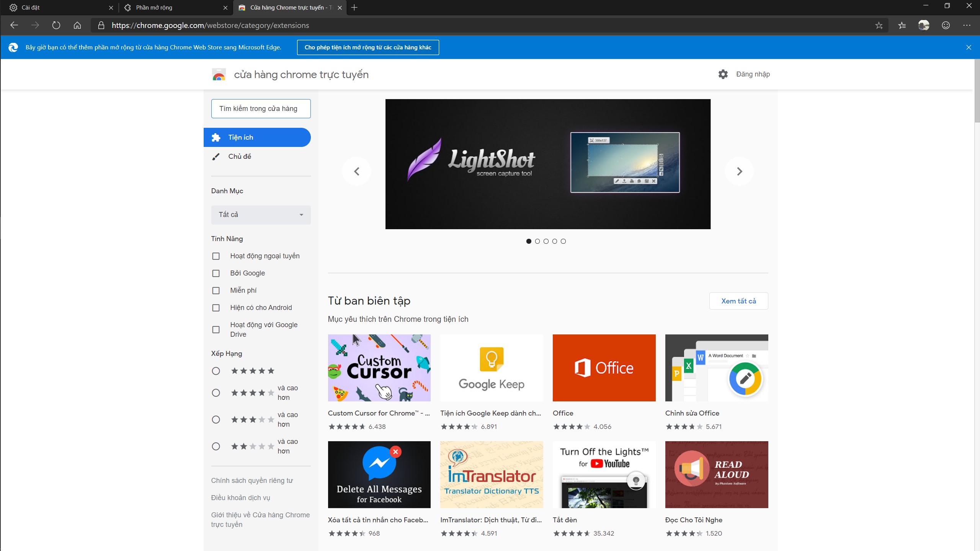Screen dimensions: 980x551
Task: Select four stars and higher rating
Action: [x=216, y=393]
